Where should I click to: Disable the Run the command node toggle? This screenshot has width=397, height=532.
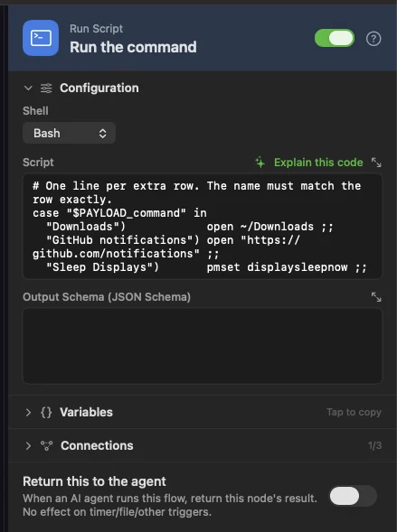(x=335, y=38)
